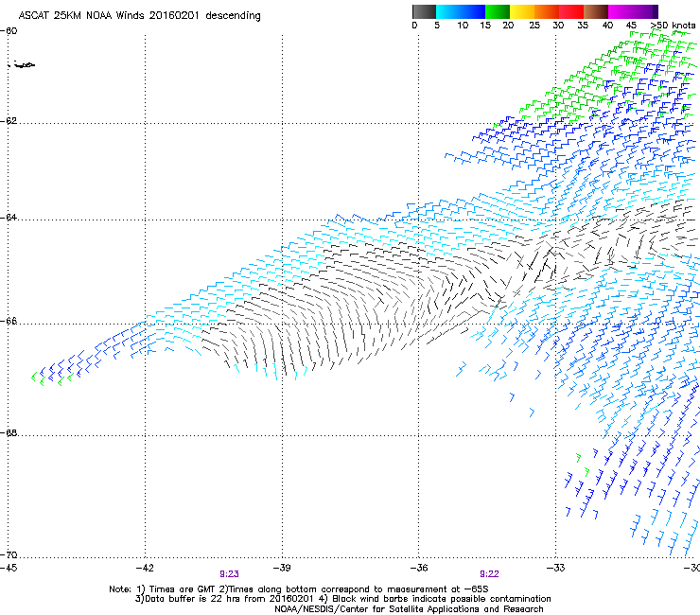
Task: Click the yellow 20–25 knots color segment
Action: (x=522, y=11)
